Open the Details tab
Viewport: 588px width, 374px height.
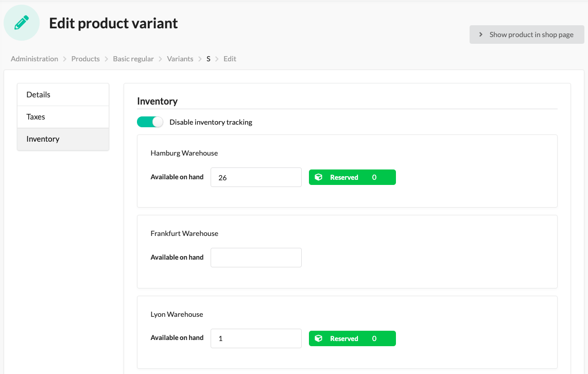click(63, 95)
